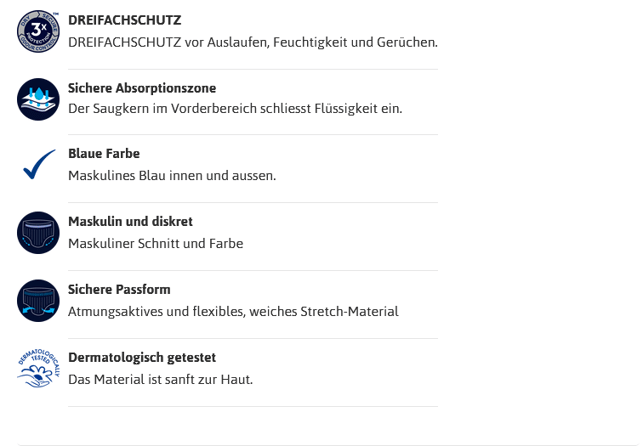Click the Maskulin und diskret pants icon
The image size is (643, 446).
pyautogui.click(x=39, y=232)
